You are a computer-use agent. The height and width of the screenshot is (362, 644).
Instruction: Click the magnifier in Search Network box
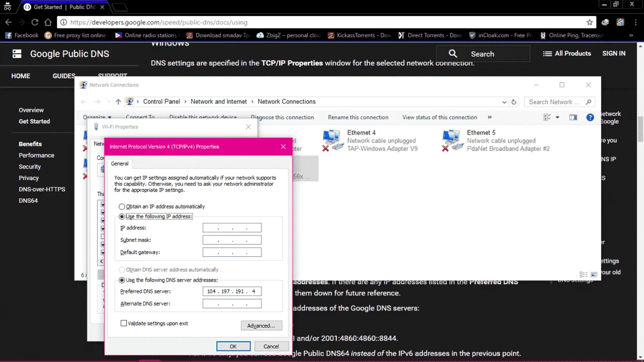click(x=589, y=102)
